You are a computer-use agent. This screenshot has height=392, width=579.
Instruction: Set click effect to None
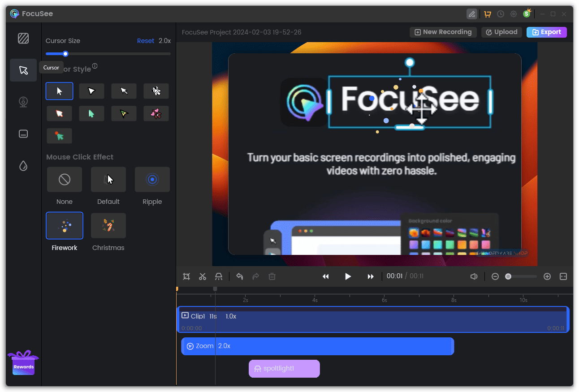coord(65,180)
